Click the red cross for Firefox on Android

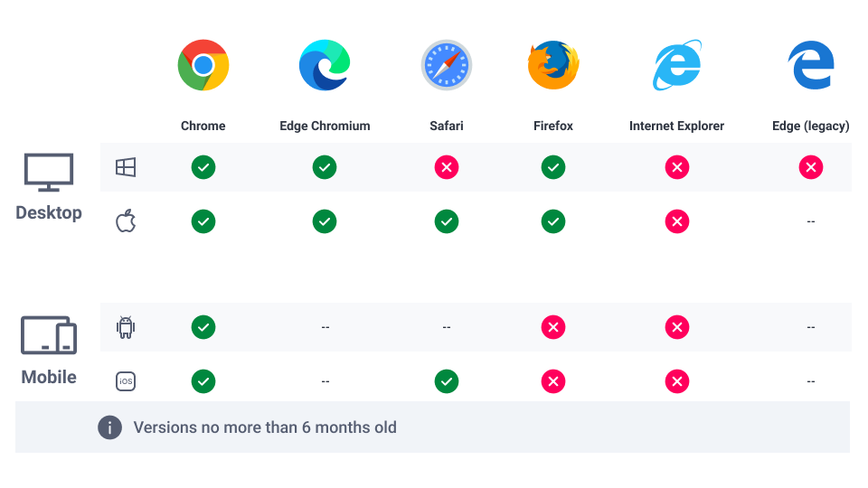click(x=553, y=327)
